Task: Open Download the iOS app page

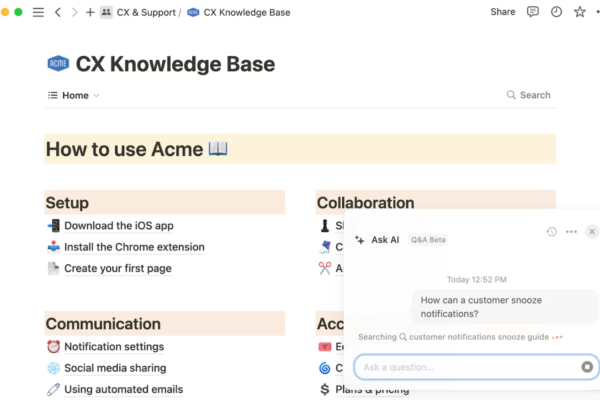Action: 118,225
